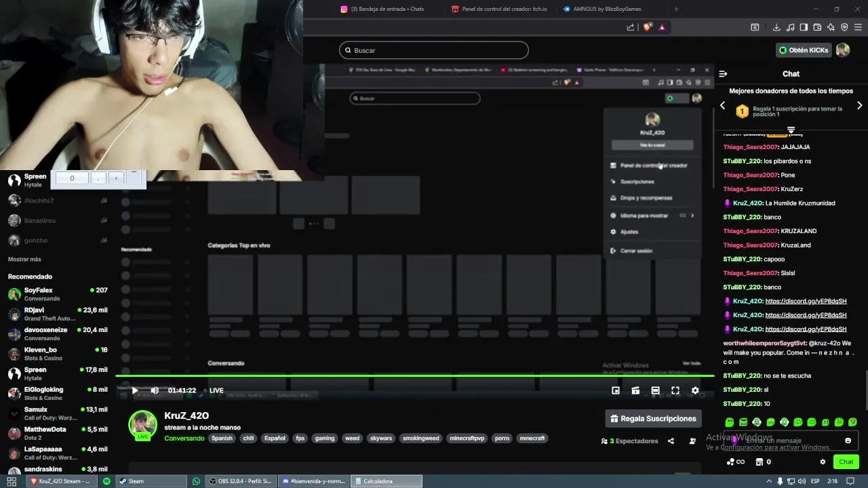Toggle the browser sidebar panel
This screenshot has width=868, height=488.
(804, 27)
